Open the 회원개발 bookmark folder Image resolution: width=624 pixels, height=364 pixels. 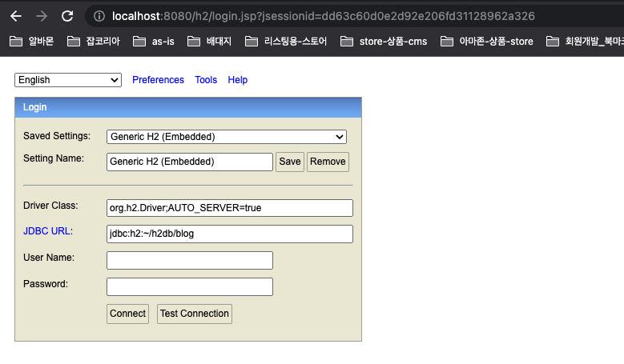585,42
